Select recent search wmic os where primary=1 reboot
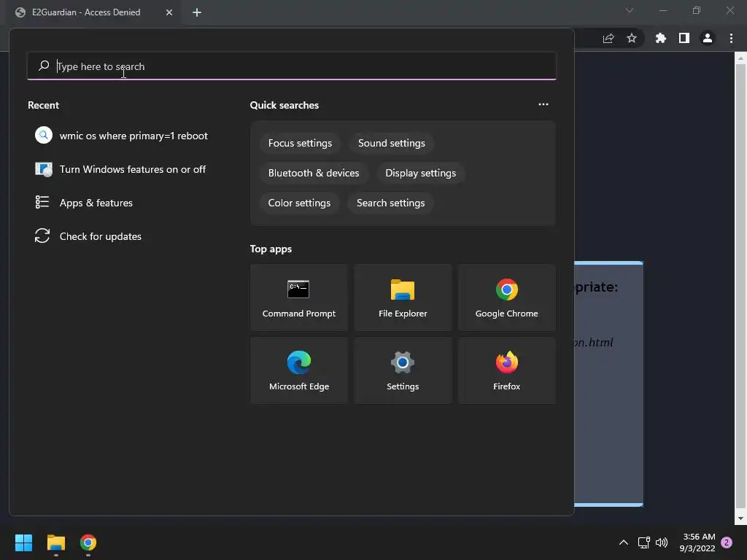 (x=122, y=136)
